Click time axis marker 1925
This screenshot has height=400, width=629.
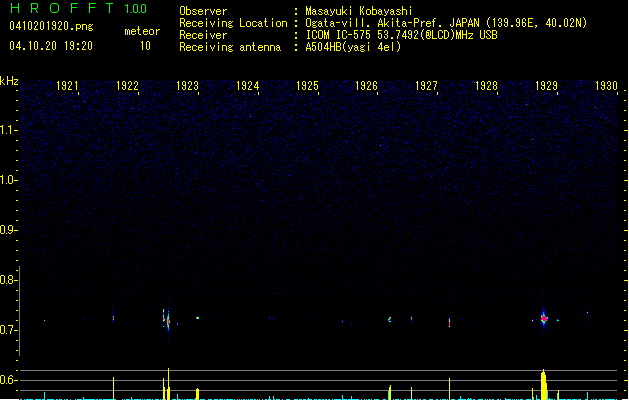pyautogui.click(x=307, y=86)
